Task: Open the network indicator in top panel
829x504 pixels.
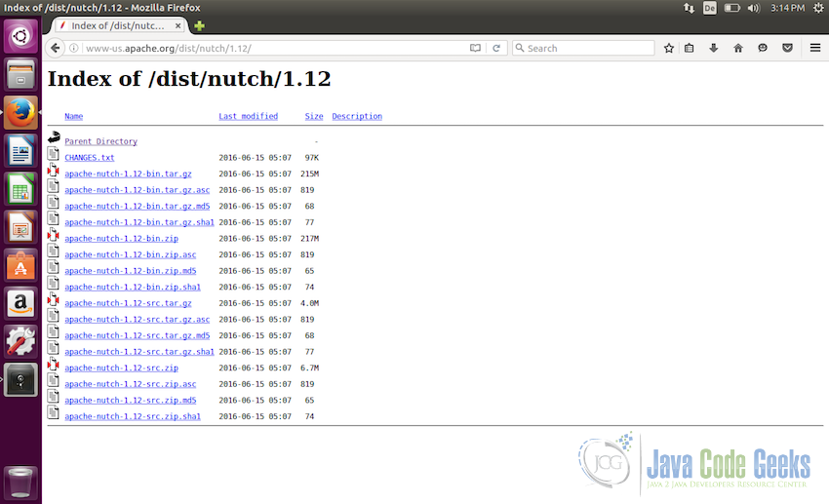Action: [689, 8]
